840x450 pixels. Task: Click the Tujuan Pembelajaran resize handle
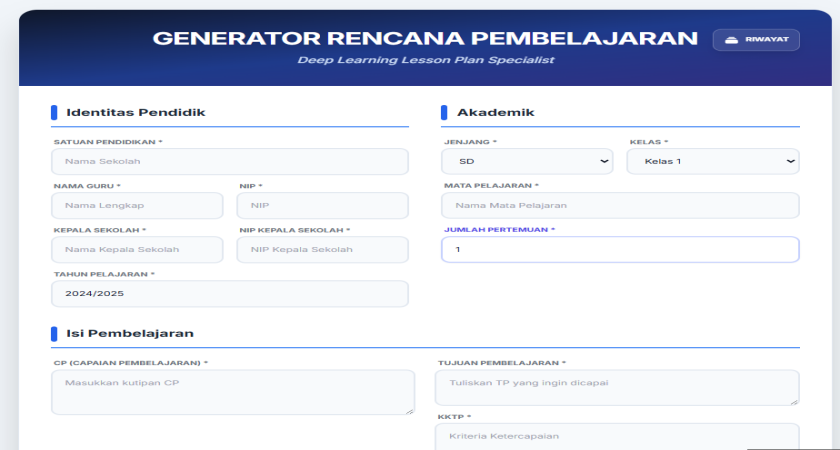point(794,400)
